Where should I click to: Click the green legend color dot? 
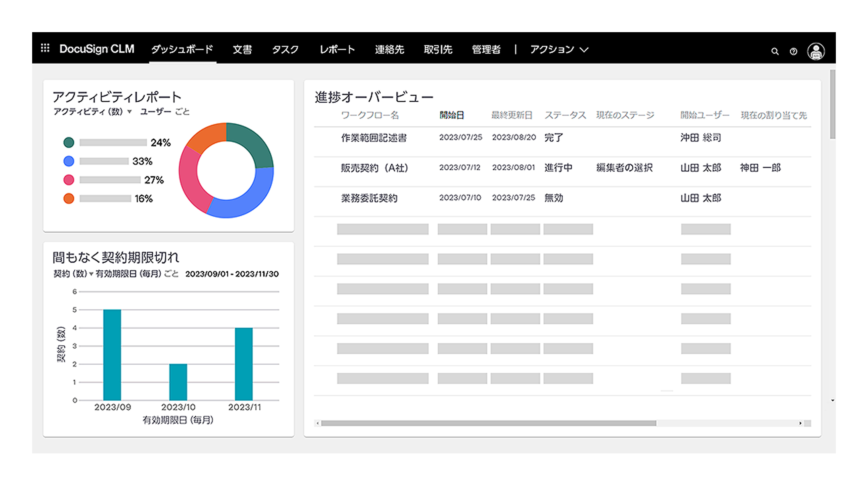[x=69, y=142]
